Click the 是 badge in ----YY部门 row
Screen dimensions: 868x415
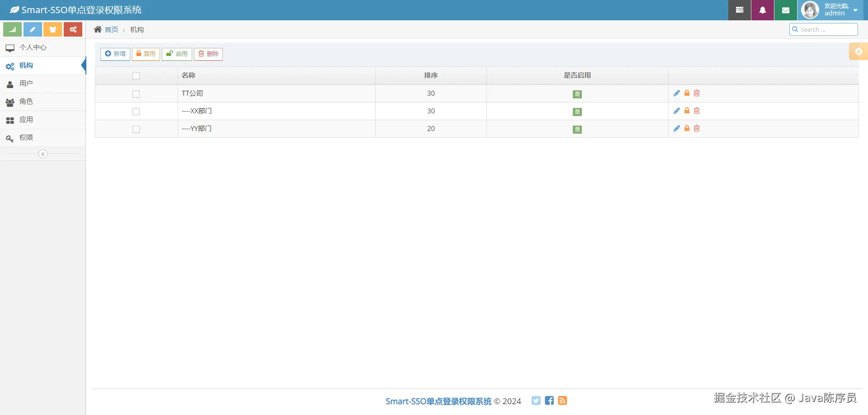tap(577, 129)
